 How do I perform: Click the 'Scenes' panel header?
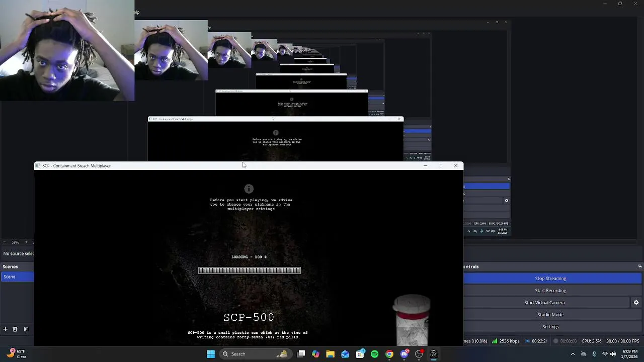10,266
